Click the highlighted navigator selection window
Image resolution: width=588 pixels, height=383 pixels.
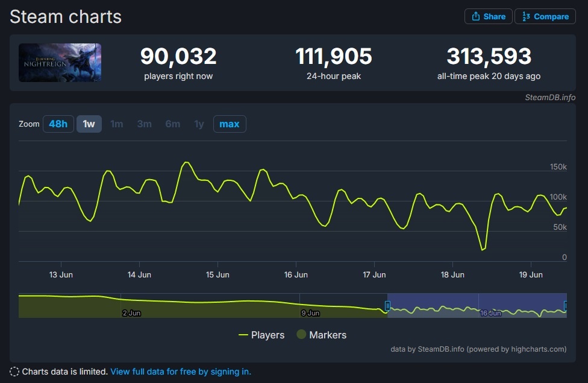pyautogui.click(x=477, y=305)
